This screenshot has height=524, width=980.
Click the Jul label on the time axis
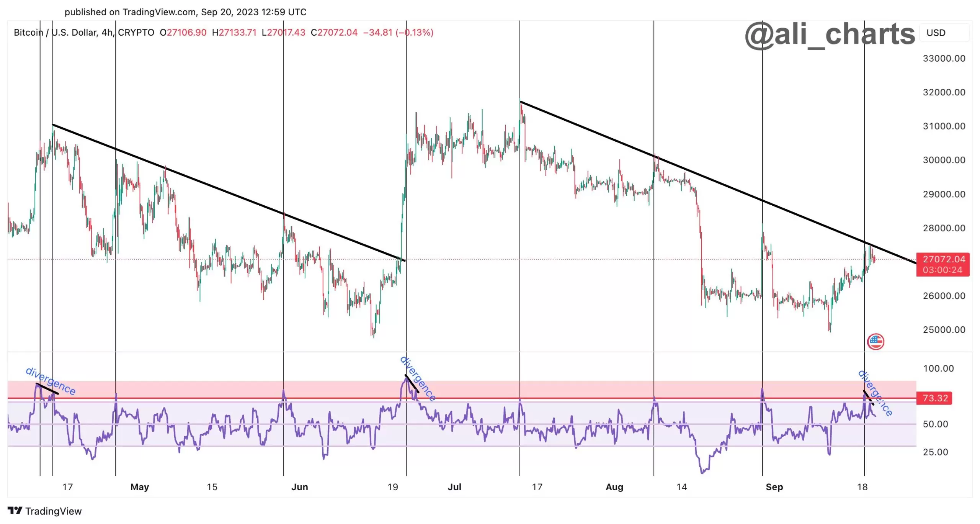(x=454, y=487)
